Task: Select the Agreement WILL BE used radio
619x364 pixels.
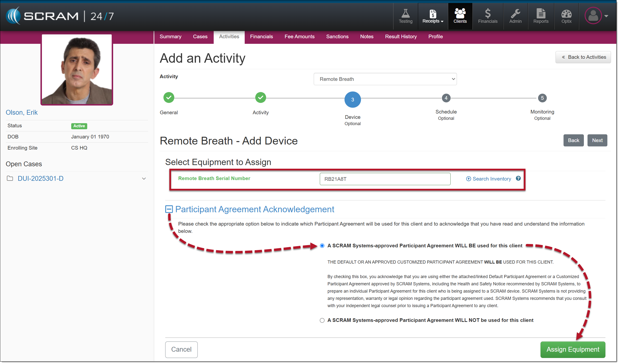Action: 323,246
